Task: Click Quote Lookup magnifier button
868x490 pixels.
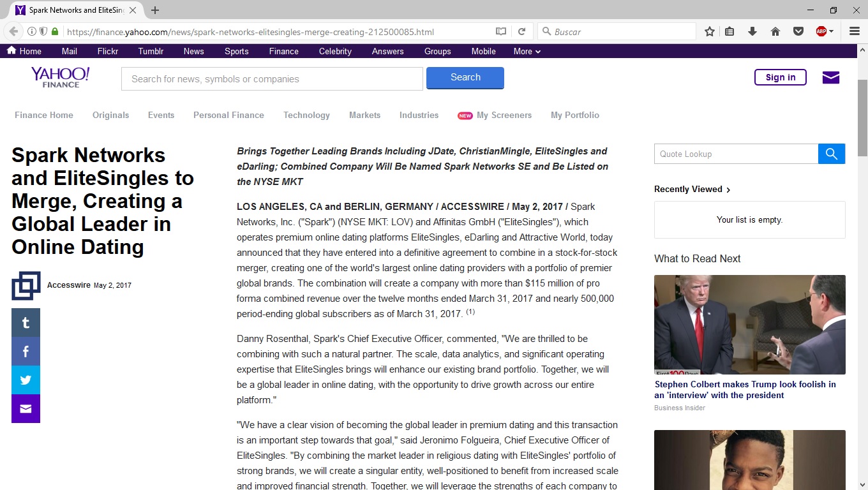Action: point(832,154)
